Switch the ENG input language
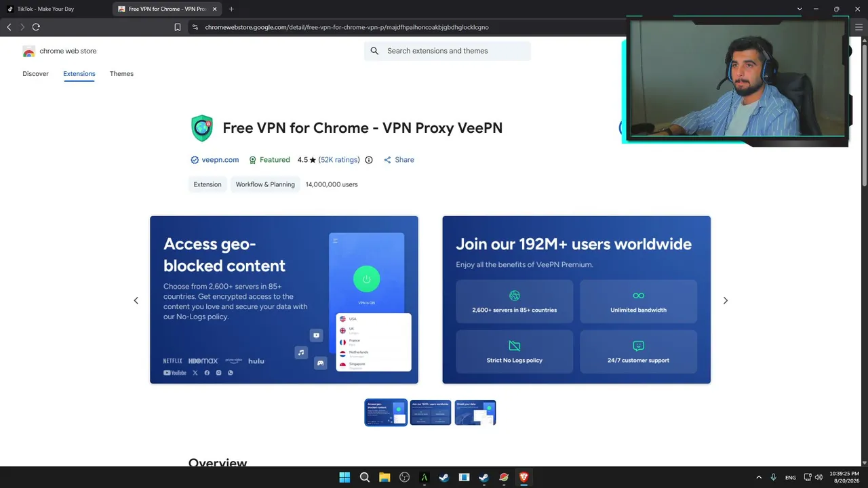Screen dimensions: 868x488 (791, 477)
